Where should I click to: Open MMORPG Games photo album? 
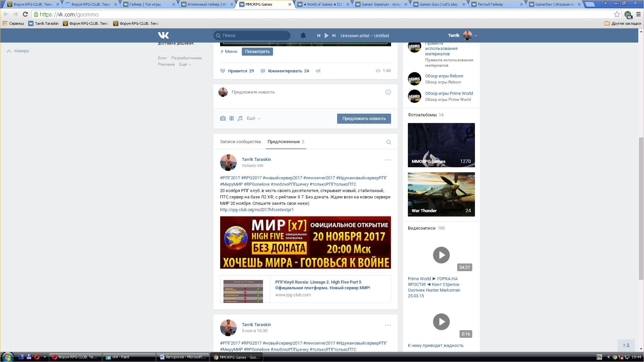[x=441, y=145]
